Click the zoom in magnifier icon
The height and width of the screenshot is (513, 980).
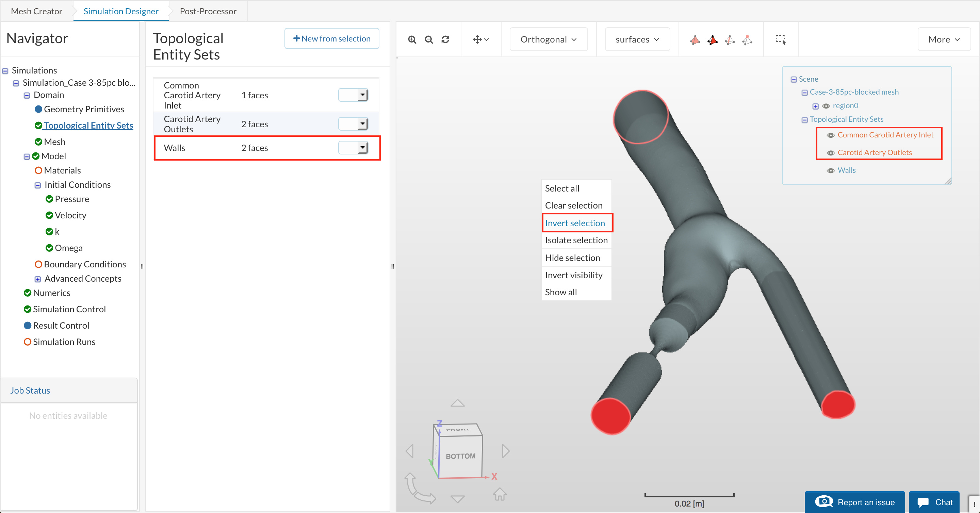[x=412, y=39]
